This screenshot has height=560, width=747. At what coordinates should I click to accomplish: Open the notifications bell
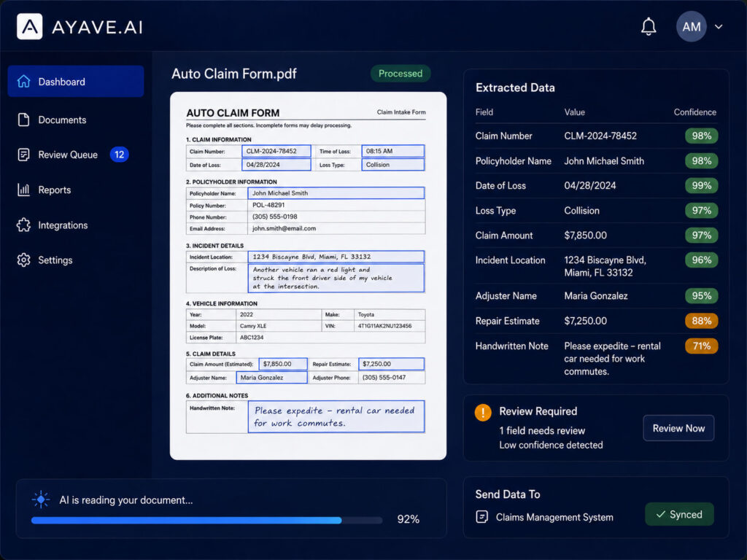click(648, 27)
